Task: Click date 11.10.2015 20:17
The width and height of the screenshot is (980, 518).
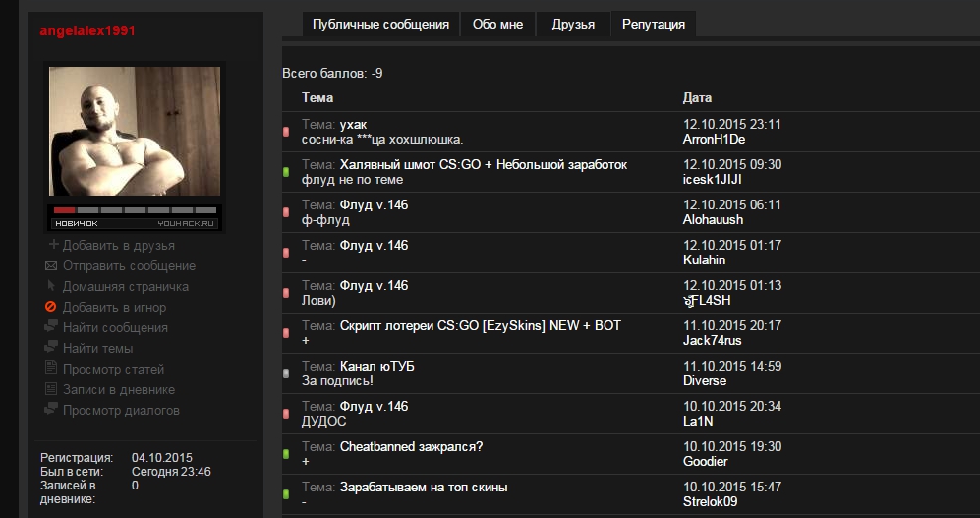Action: pos(732,326)
